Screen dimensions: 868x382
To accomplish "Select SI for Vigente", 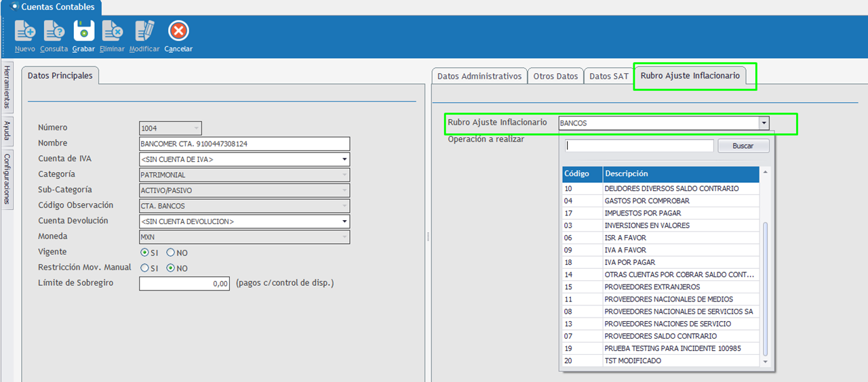I will coord(144,253).
